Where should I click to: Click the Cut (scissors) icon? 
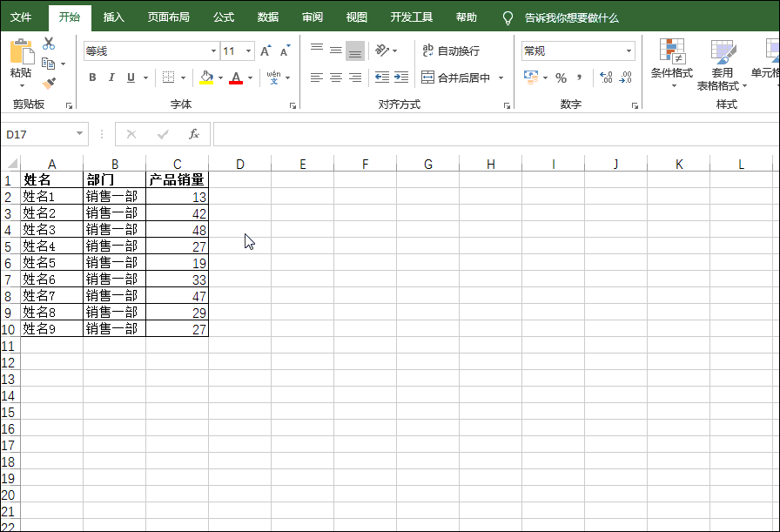pos(49,42)
